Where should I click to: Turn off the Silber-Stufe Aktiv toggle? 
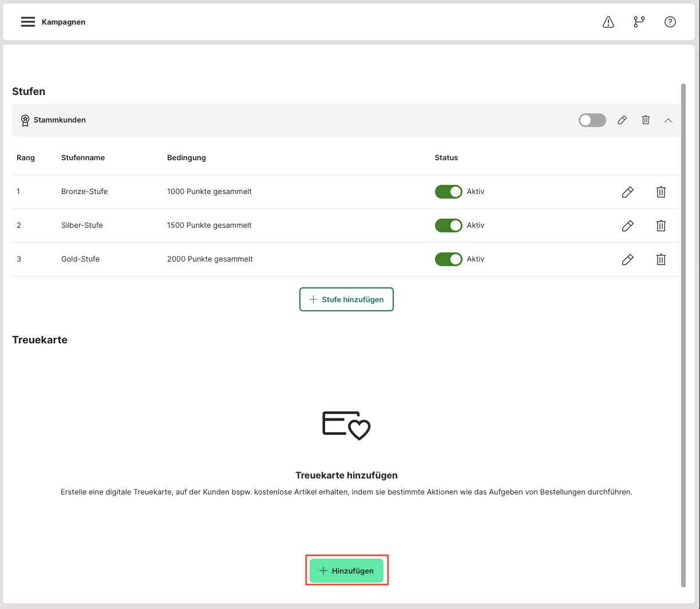[x=448, y=226]
